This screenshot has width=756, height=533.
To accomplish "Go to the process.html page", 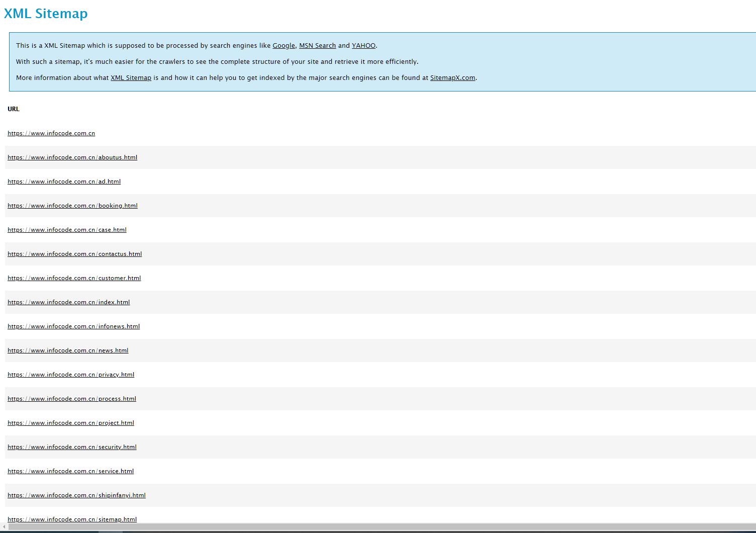I will [x=72, y=399].
